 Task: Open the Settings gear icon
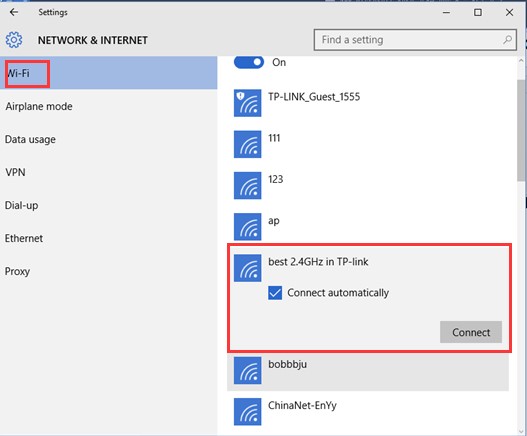(x=14, y=40)
